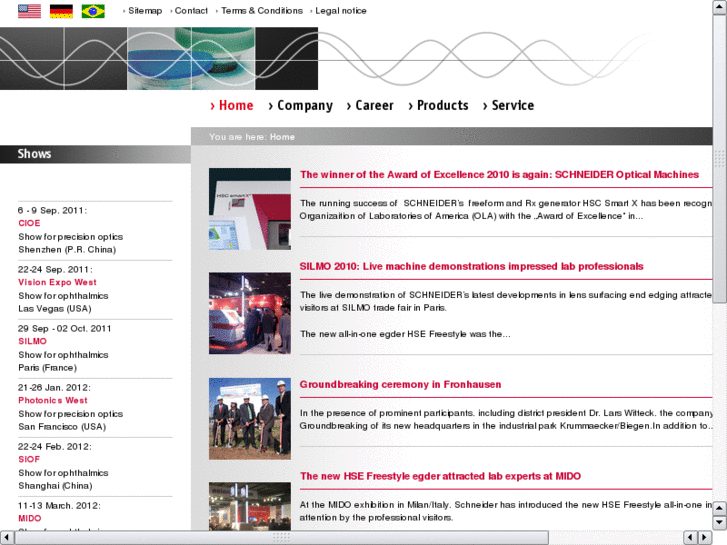727x545 pixels.
Task: Click the text 'Shanghai (China)'
Action: click(x=55, y=486)
